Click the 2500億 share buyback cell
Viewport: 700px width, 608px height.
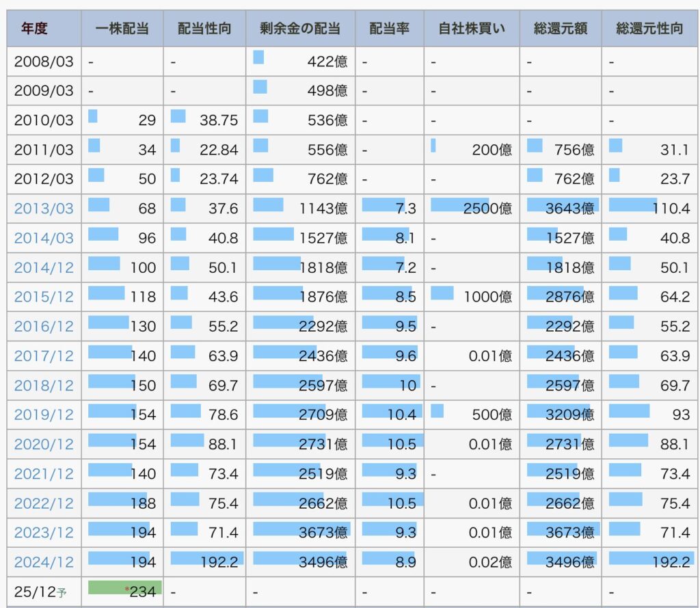[x=471, y=209]
